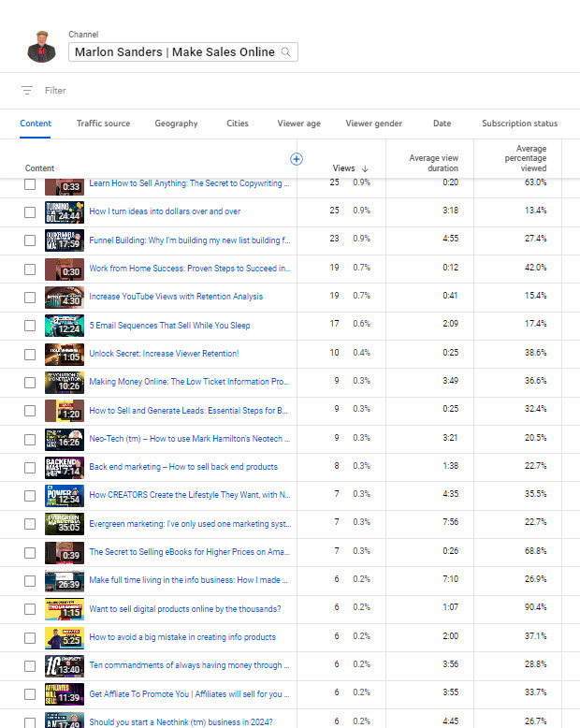Click the filter lines icon

coord(27,91)
